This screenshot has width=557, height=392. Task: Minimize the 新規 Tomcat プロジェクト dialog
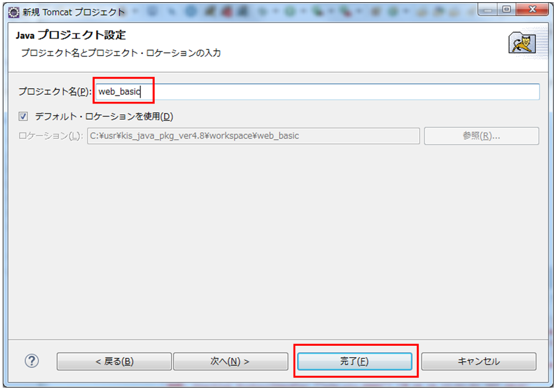pyautogui.click(x=490, y=10)
